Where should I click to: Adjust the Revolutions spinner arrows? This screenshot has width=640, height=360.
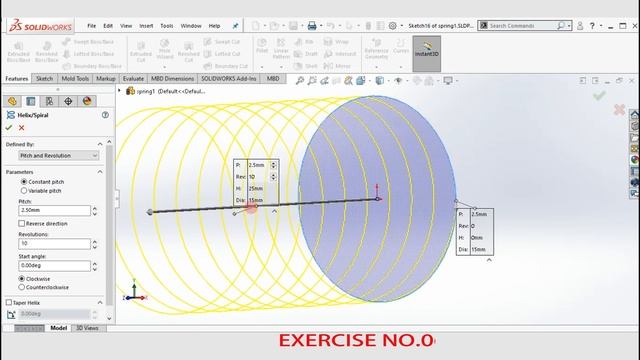coord(95,244)
